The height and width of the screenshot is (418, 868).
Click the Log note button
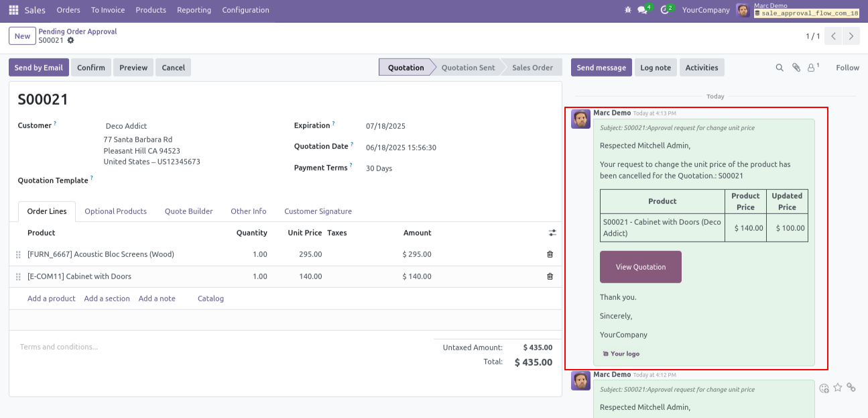[656, 68]
